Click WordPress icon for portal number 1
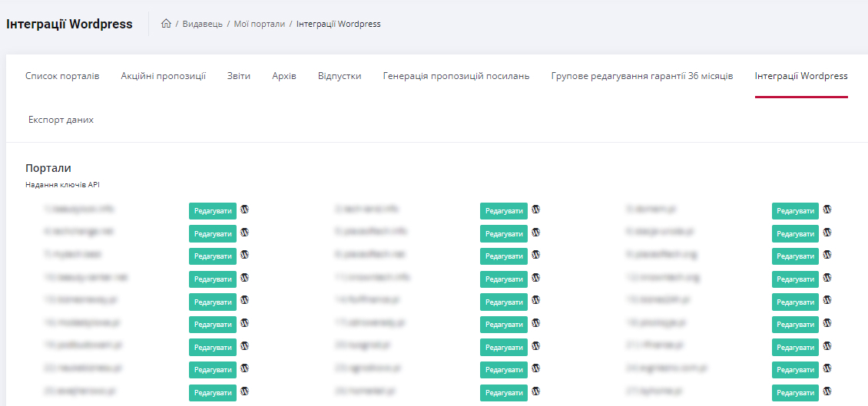 pyautogui.click(x=245, y=210)
